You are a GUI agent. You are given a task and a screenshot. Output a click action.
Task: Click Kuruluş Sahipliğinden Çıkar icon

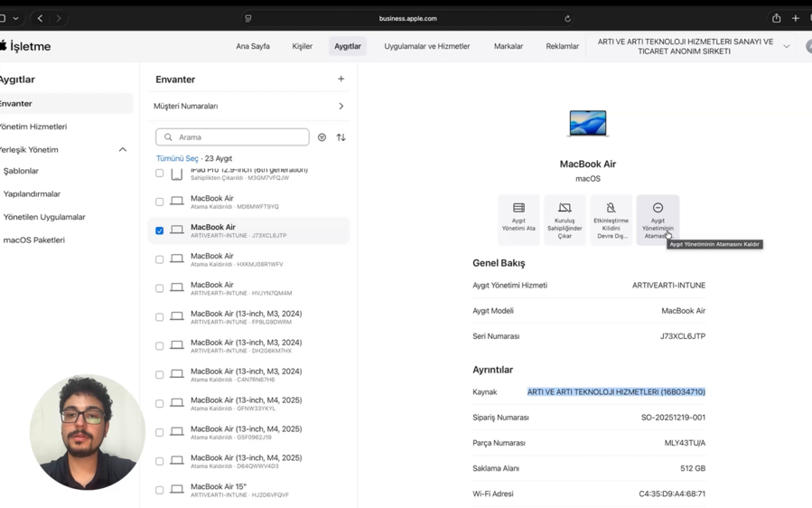[565, 208]
